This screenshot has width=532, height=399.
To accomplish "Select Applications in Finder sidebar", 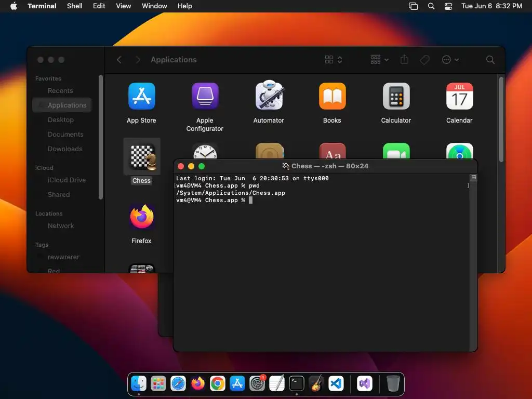I will click(62, 105).
